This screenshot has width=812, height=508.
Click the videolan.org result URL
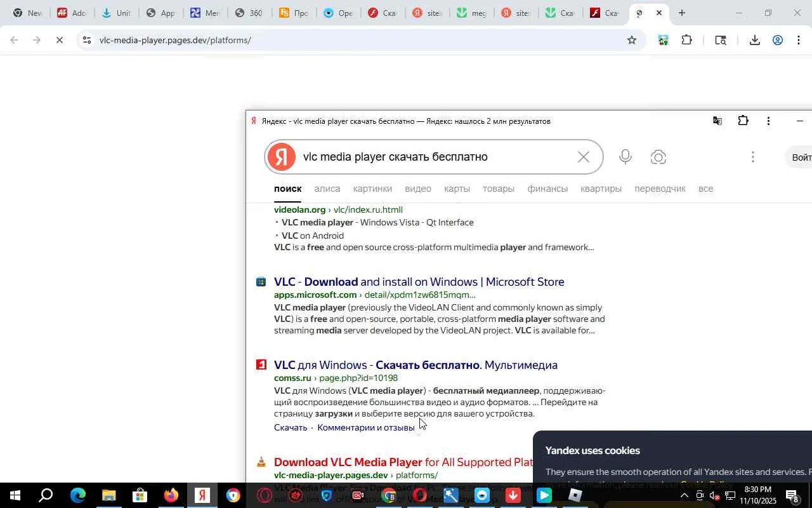338,210
